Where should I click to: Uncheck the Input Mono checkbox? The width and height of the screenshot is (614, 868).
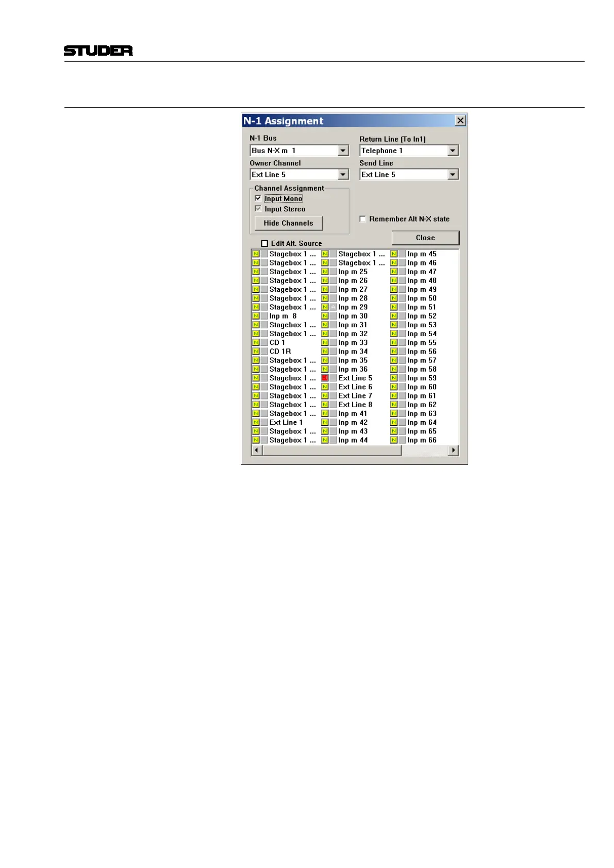(258, 198)
